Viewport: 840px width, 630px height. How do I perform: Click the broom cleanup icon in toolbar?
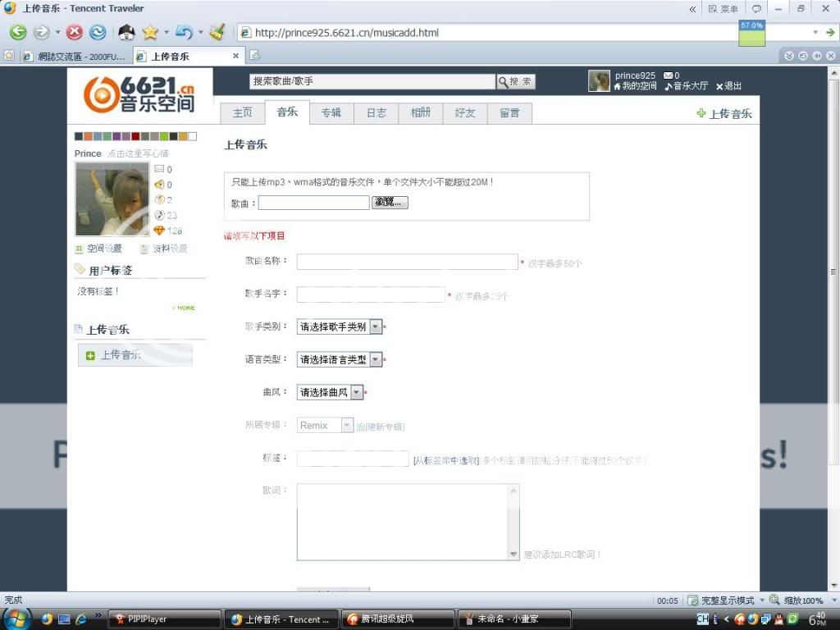(x=217, y=33)
